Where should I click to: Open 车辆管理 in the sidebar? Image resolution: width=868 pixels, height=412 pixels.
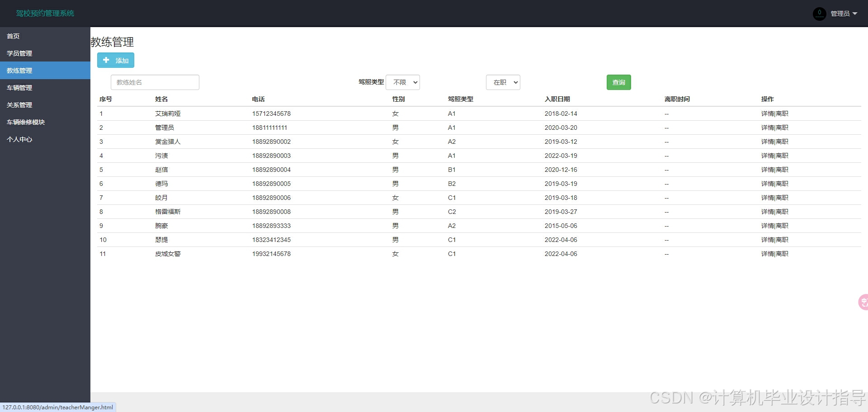pyautogui.click(x=45, y=88)
